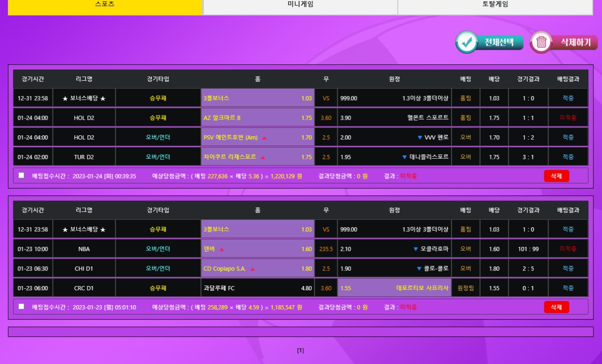Select the 데포르티보 사프리사 away team cell

(x=394, y=288)
